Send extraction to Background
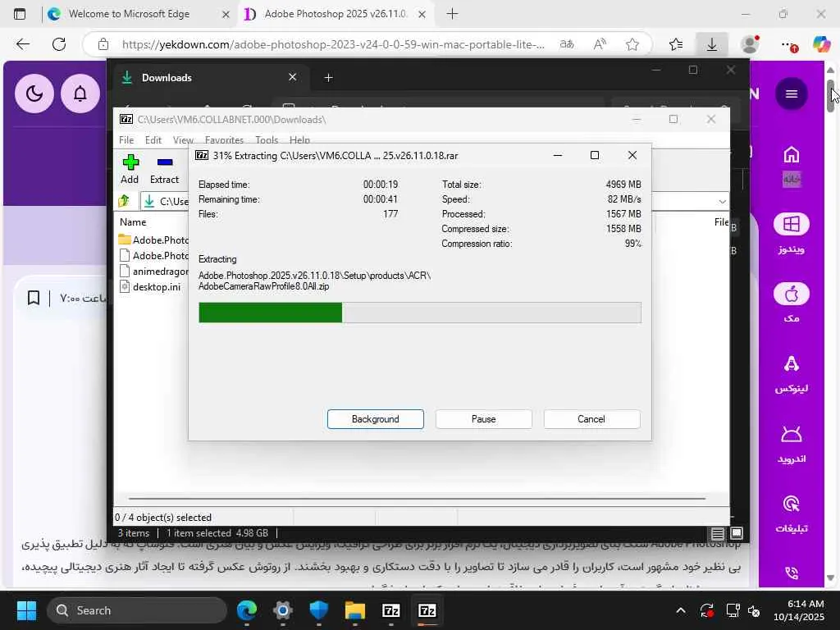The width and height of the screenshot is (840, 630). (x=376, y=419)
